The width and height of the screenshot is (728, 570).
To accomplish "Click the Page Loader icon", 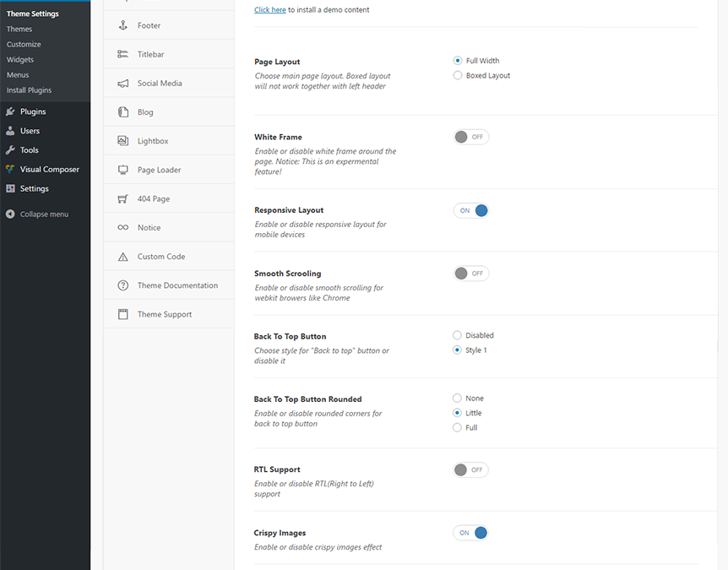I will [123, 170].
